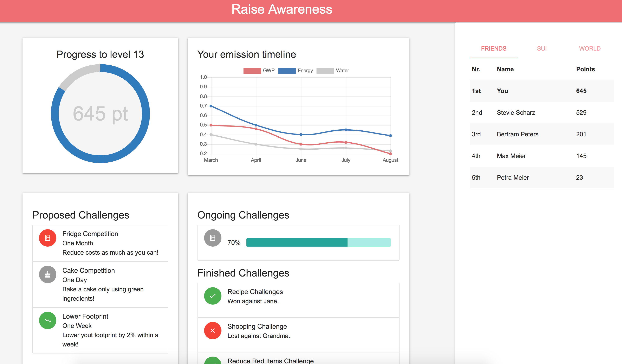
Task: Click the Raise Awareness header title
Action: tap(282, 9)
